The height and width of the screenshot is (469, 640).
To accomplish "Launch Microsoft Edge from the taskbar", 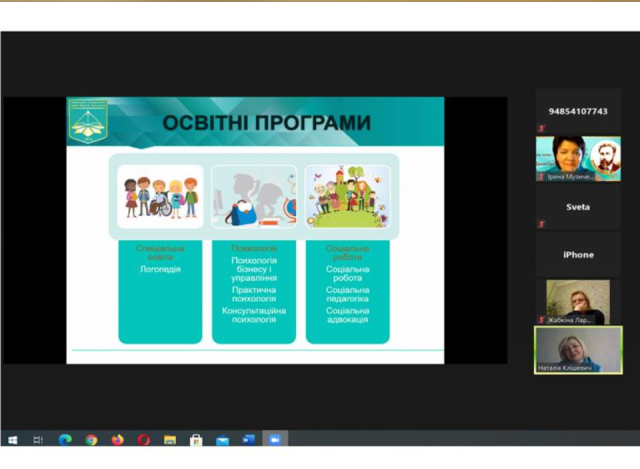I will pyautogui.click(x=65, y=439).
